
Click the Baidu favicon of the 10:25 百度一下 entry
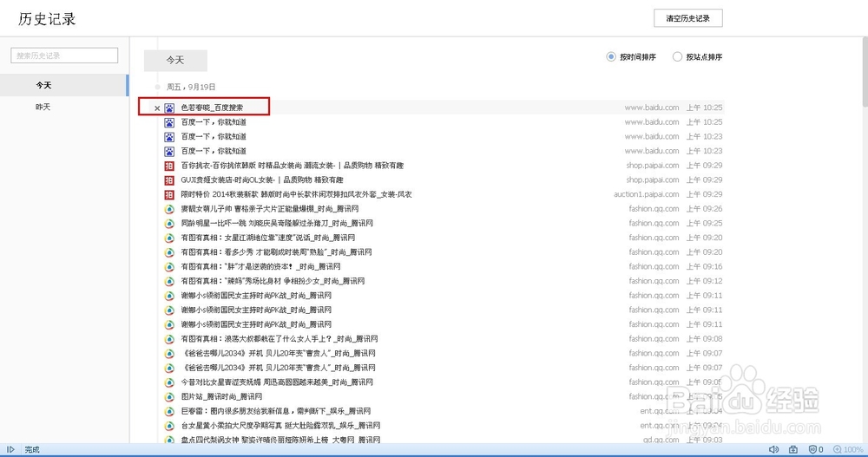point(169,122)
